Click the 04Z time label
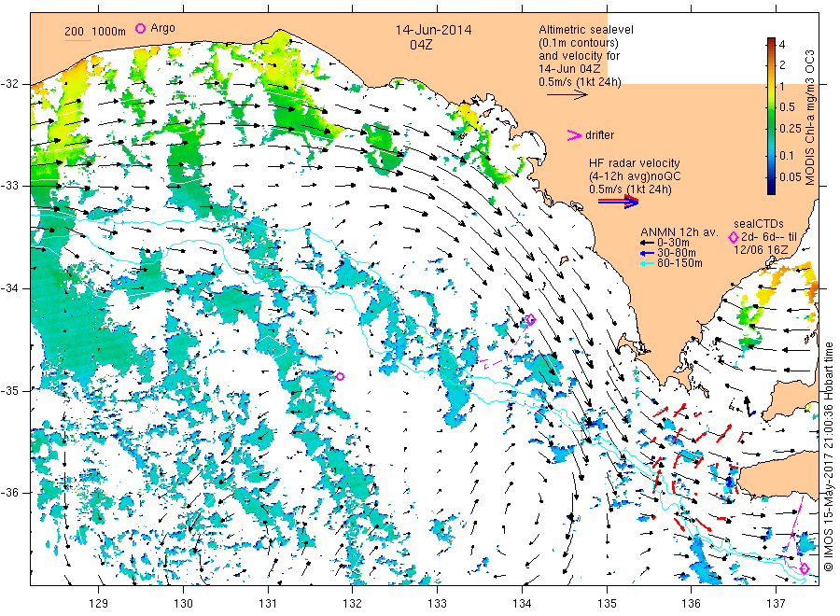 pos(421,45)
